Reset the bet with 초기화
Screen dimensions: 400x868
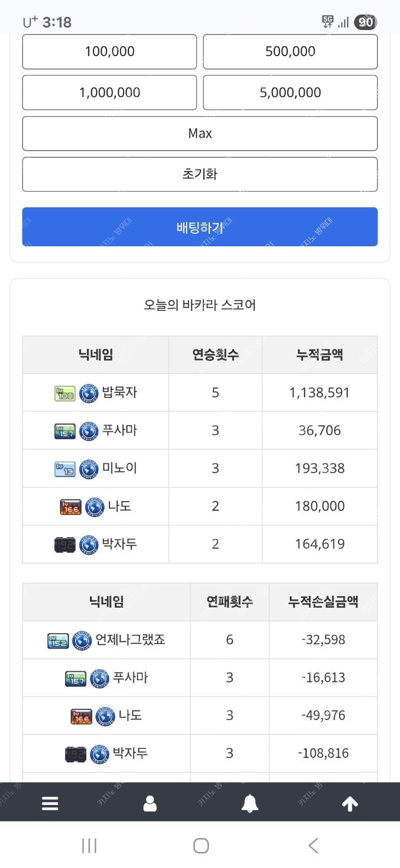point(200,174)
